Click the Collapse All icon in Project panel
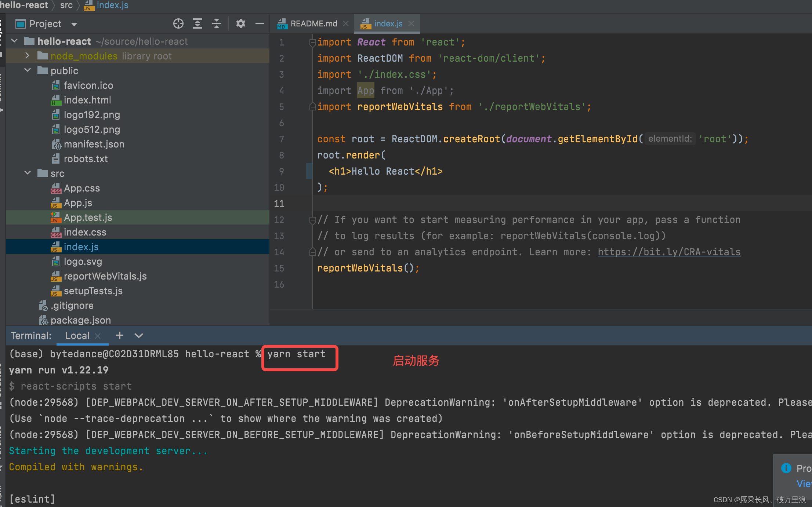This screenshot has width=812, height=507. (x=217, y=24)
